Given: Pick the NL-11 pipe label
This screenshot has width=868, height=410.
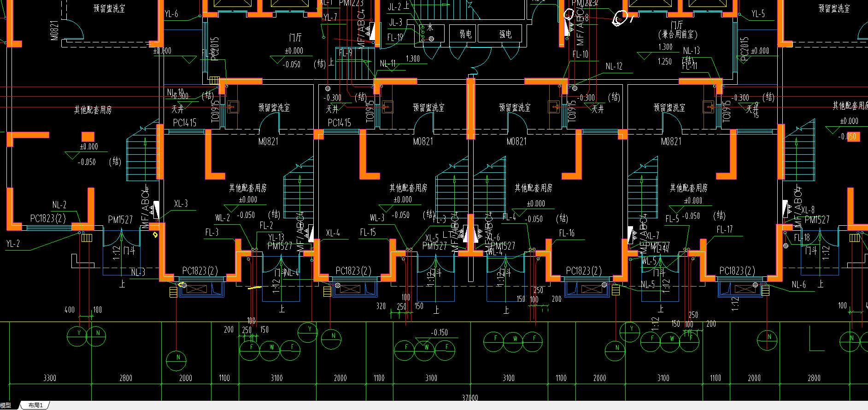Looking at the screenshot, I should (x=388, y=64).
